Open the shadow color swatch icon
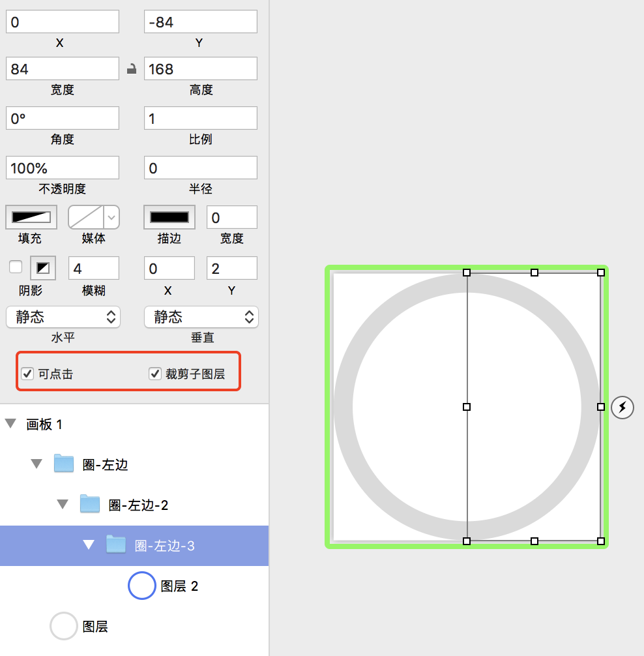Image resolution: width=644 pixels, height=656 pixels. (x=43, y=268)
